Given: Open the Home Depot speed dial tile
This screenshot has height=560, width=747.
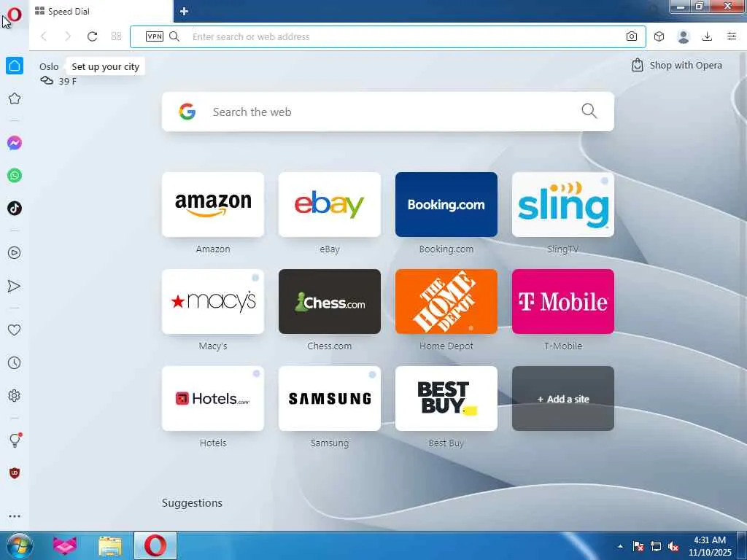Looking at the screenshot, I should [446, 301].
